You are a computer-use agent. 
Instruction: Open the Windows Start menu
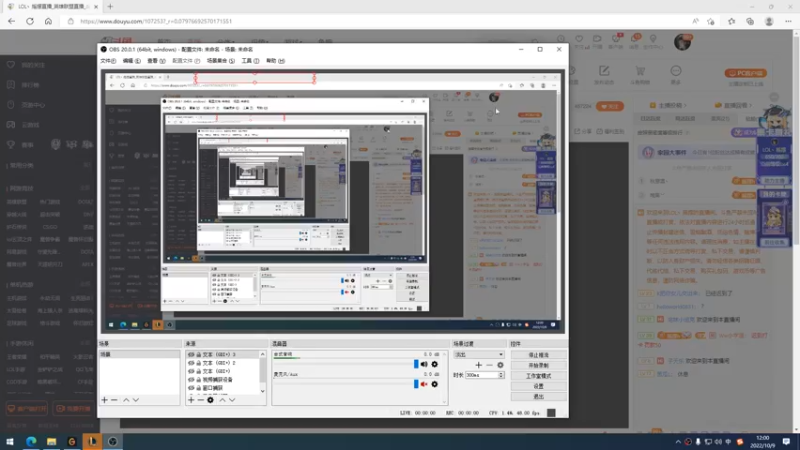click(x=10, y=441)
